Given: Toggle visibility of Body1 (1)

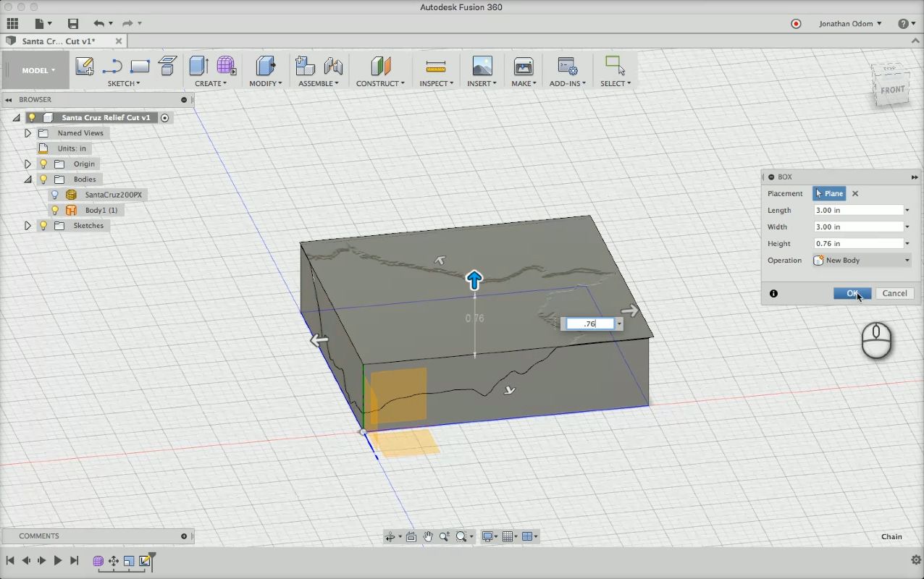Looking at the screenshot, I should [54, 210].
